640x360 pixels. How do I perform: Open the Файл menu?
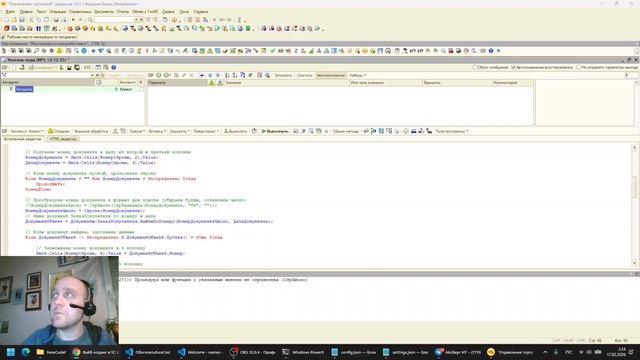(10, 12)
